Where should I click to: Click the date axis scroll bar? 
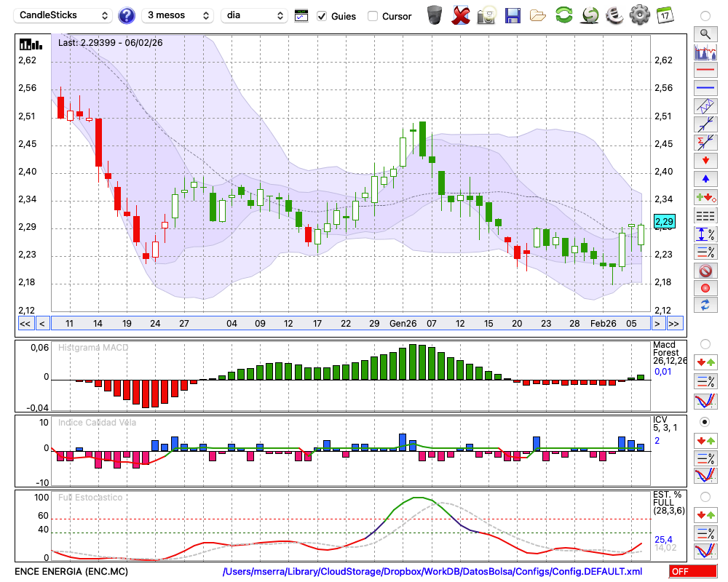click(x=351, y=324)
